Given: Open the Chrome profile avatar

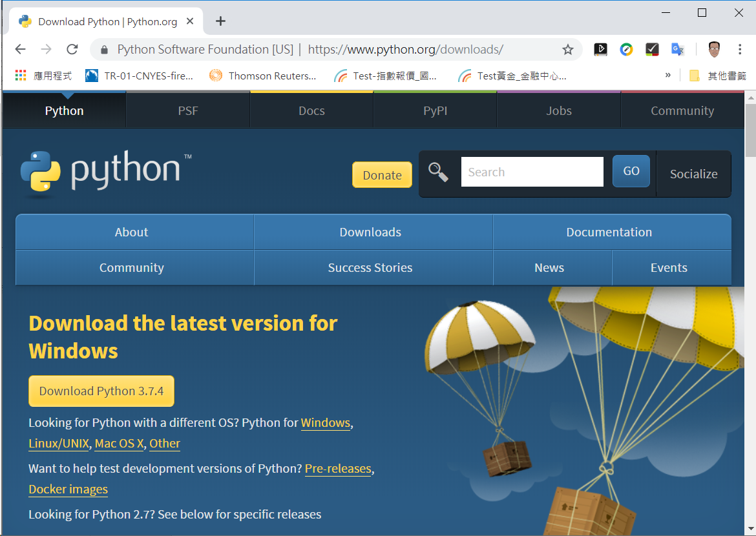Looking at the screenshot, I should (x=714, y=49).
